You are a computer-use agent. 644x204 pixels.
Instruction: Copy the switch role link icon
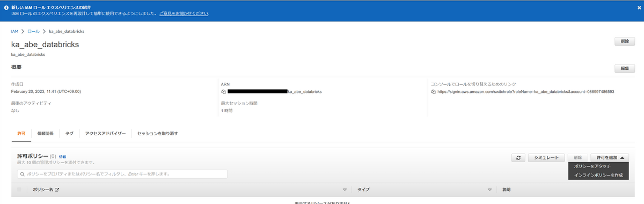click(433, 92)
